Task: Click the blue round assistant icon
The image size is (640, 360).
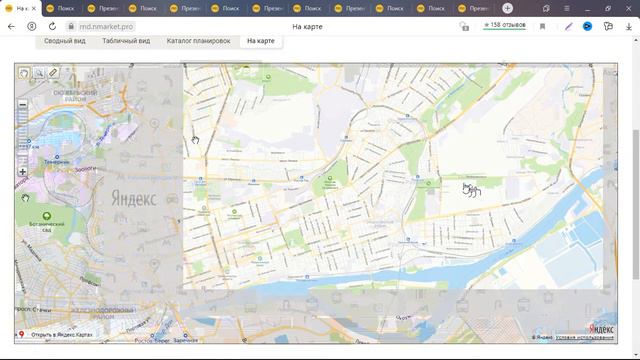Action: 587,27
